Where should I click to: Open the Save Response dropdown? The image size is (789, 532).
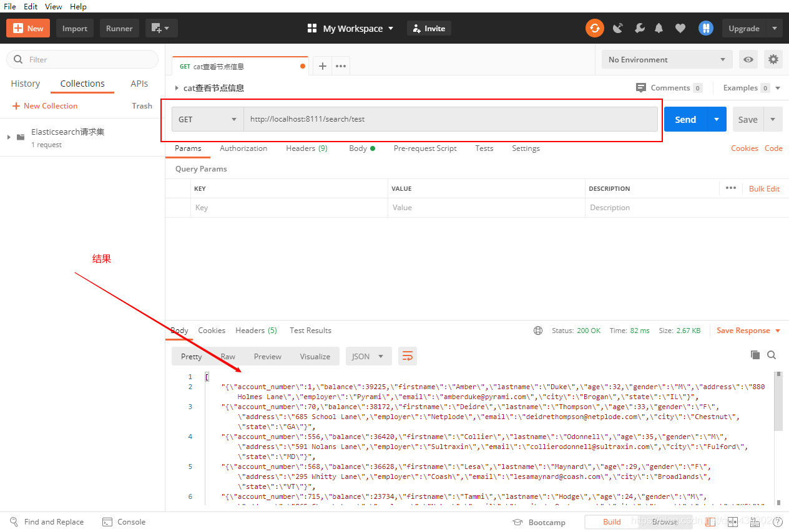point(748,331)
